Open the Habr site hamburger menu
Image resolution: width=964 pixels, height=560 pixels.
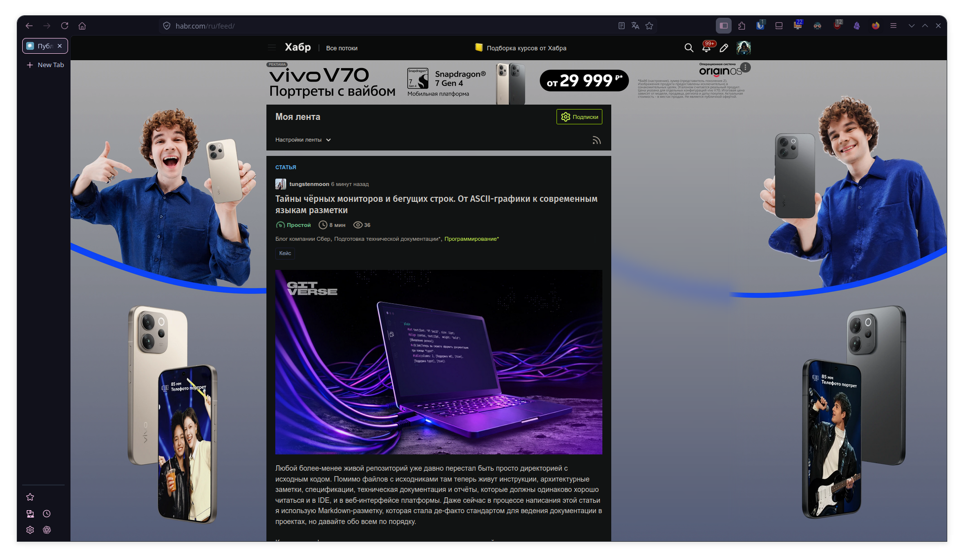click(272, 48)
